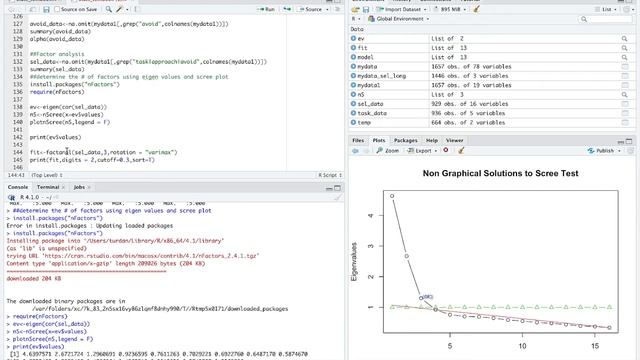Open the Export plot dropdown
This screenshot has height=360, width=640.
(422, 151)
